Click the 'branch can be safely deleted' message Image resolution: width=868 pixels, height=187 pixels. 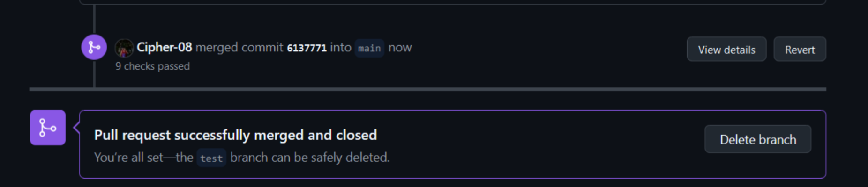310,158
